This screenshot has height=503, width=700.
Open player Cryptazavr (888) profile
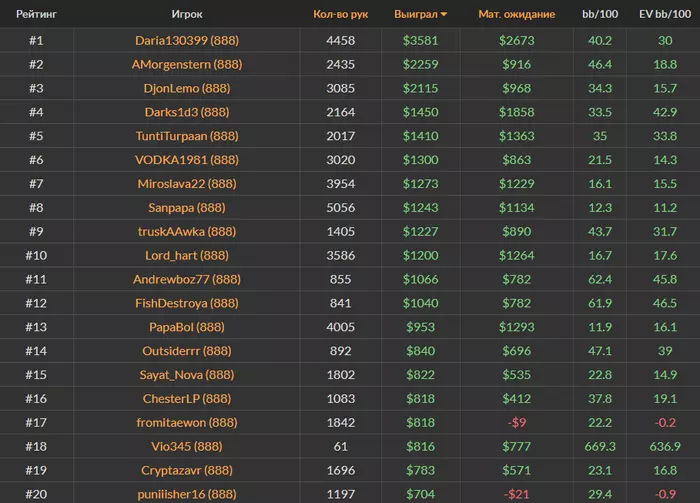187,470
